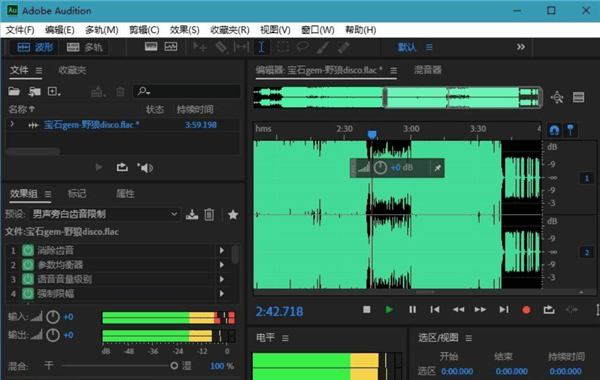Screen dimensions: 600x380
Task: Select the Marquee Selection tool
Action: (x=283, y=47)
